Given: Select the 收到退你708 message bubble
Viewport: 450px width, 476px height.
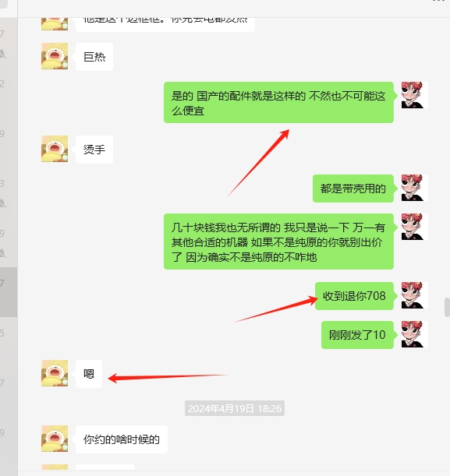Looking at the screenshot, I should 354,296.
